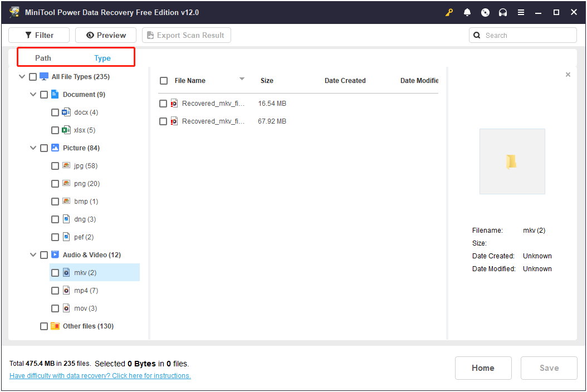Close the preview pane
The height and width of the screenshot is (392, 587).
[x=568, y=75]
